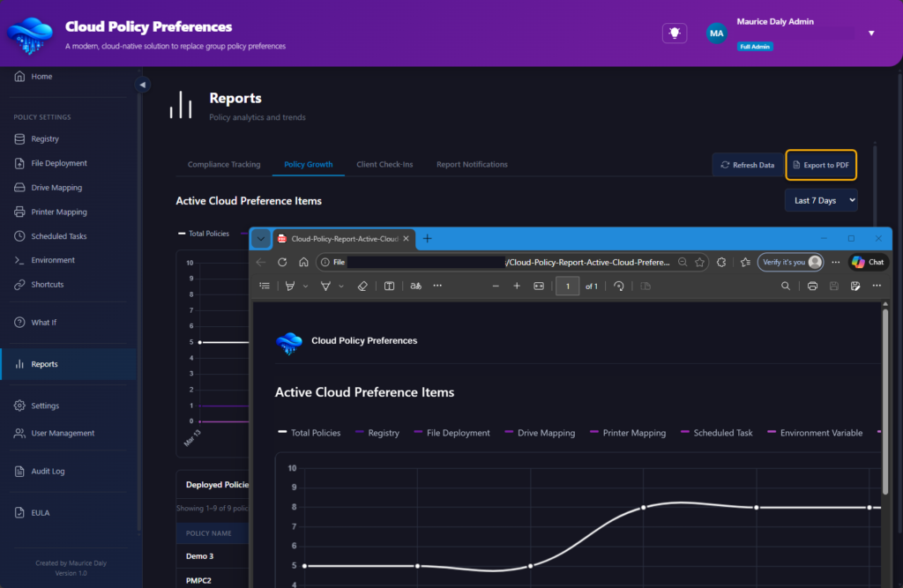The width and height of the screenshot is (903, 588).
Task: Open the Last 7 Days range dropdown
Action: point(821,200)
